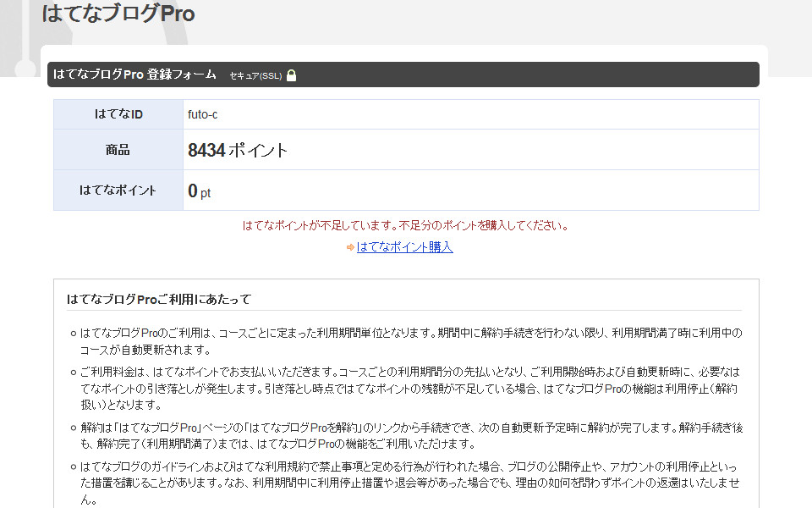This screenshot has height=508, width=812.
Task: Select the futo-c ID value
Action: click(202, 114)
